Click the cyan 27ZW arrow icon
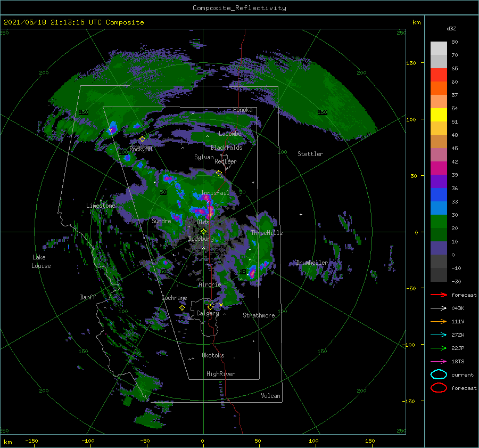Viewport: 479px width, 448px height. (x=439, y=335)
